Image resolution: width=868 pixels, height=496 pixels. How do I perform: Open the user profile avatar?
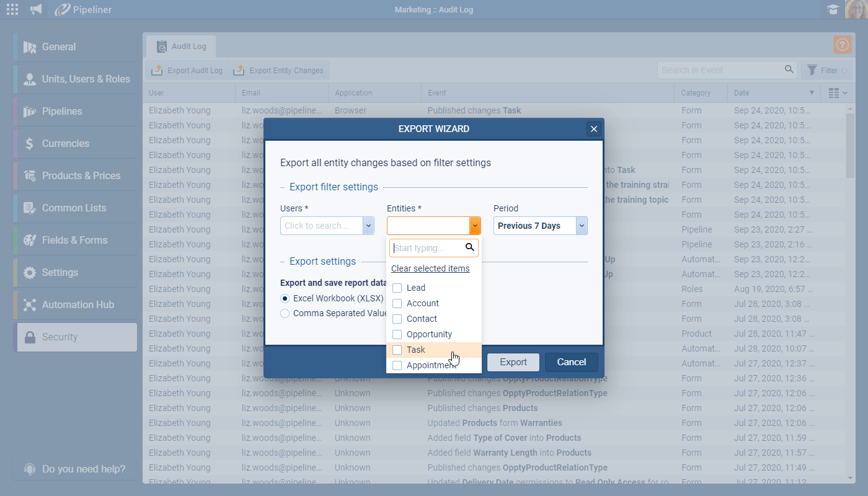[x=856, y=9]
